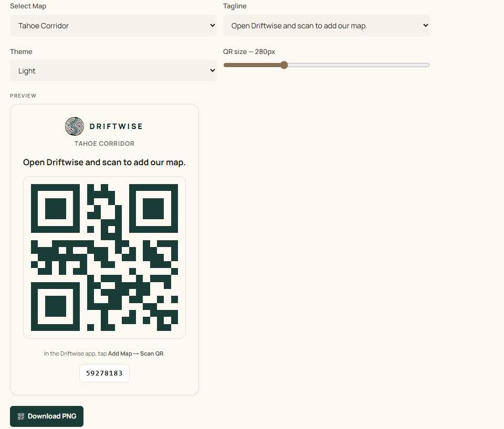Image resolution: width=504 pixels, height=429 pixels.
Task: Click the TAHOE CORRIDOR subtitle in preview
Action: click(x=104, y=144)
